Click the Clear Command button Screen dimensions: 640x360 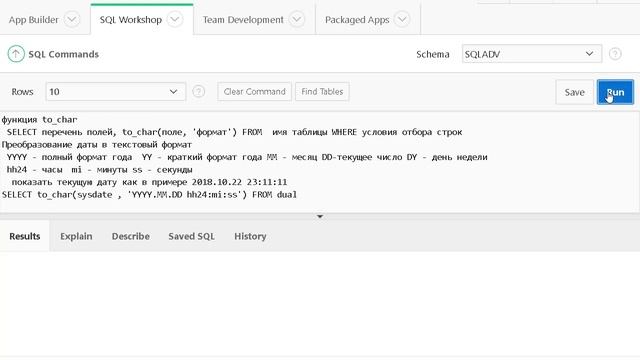(x=254, y=91)
